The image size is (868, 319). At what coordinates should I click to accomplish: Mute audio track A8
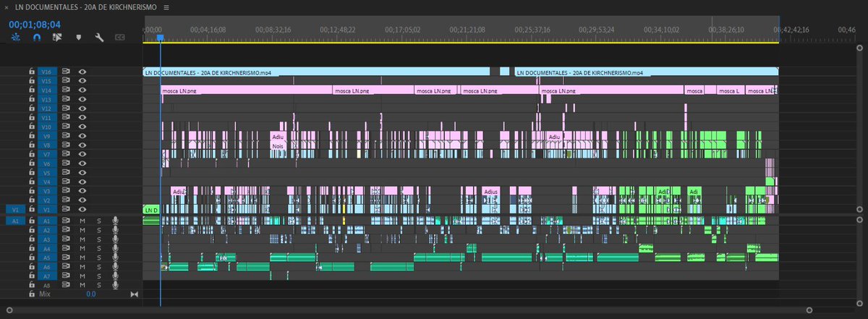pos(82,286)
